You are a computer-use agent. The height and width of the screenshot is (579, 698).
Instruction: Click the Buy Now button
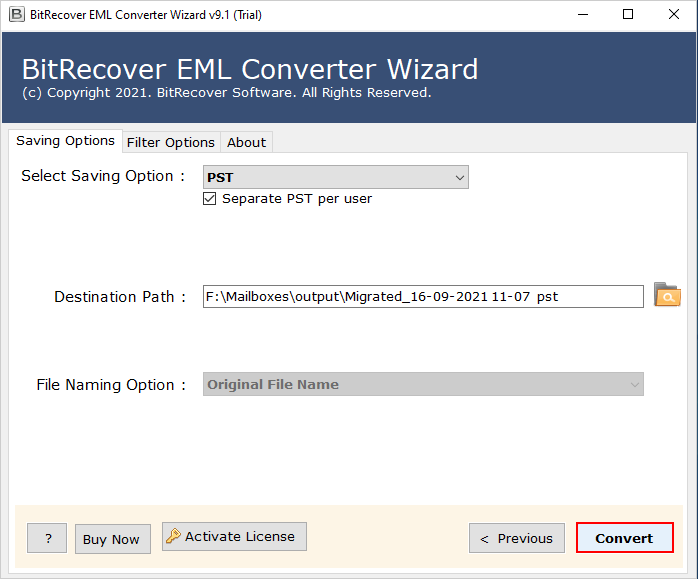[x=111, y=540]
